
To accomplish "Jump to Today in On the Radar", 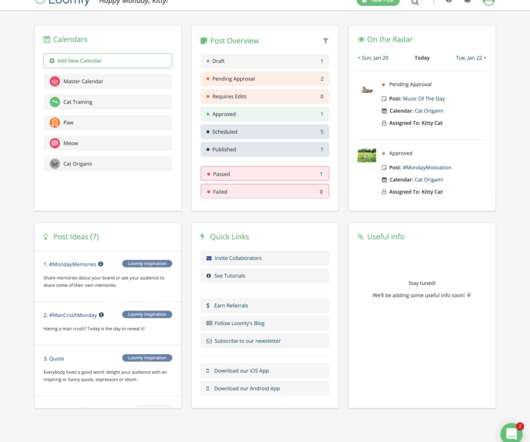I will coord(422,58).
